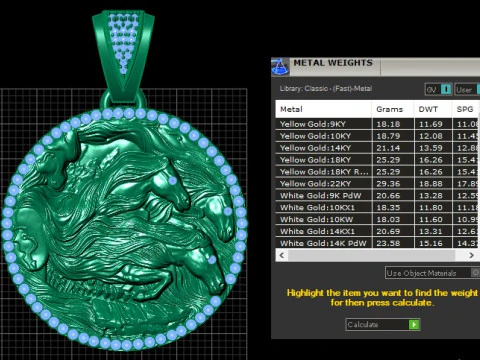
Task: Sort by the SPG column header
Action: (466, 109)
